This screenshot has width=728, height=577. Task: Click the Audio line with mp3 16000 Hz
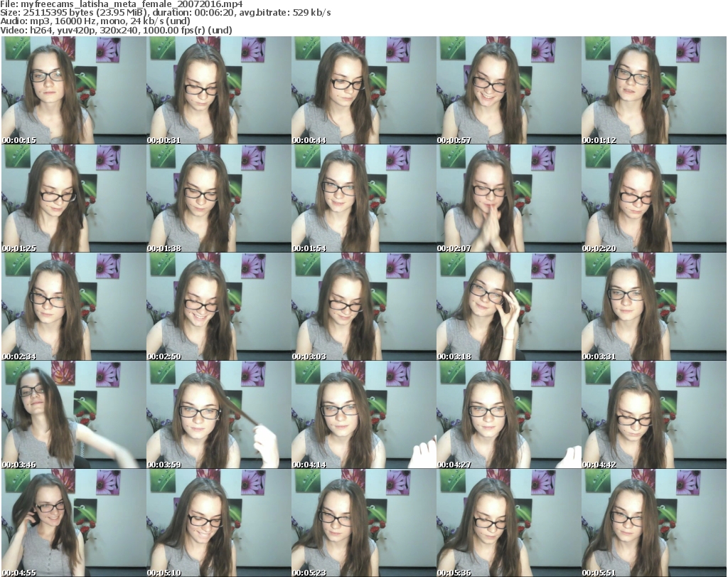pos(95,21)
